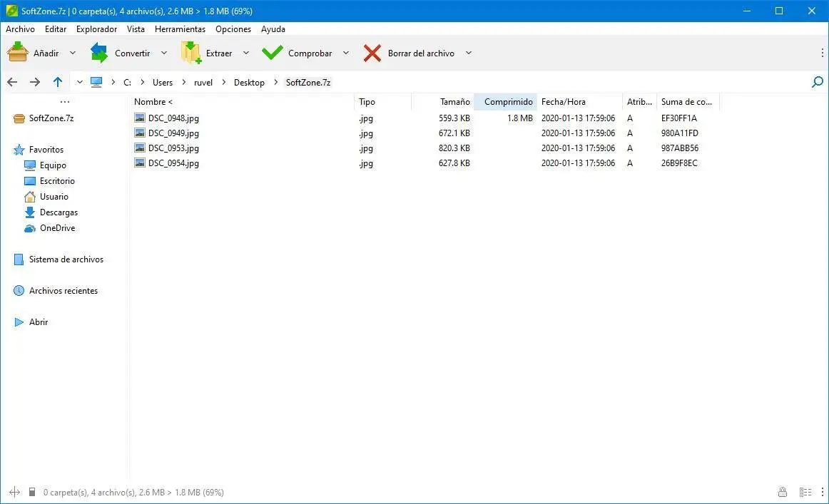Click the navigation toggle icon in status bar
Screen dimensions: 829x504
tap(14, 492)
